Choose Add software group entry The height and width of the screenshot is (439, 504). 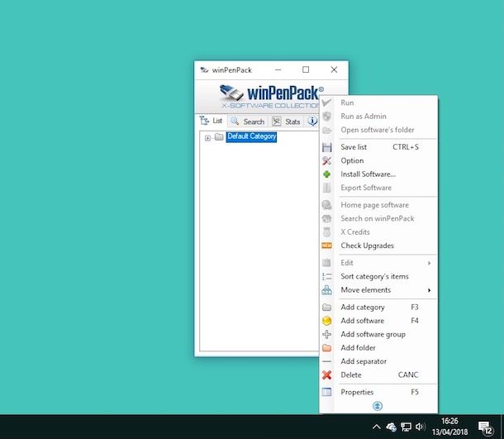click(378, 334)
